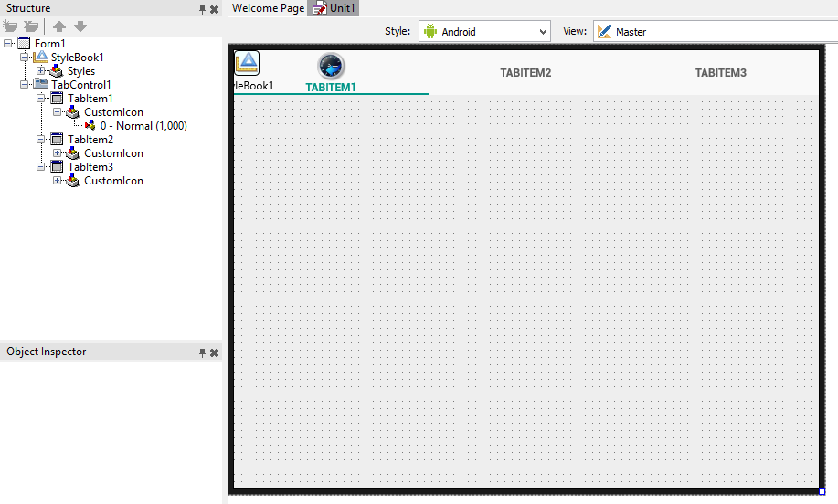Screen dimensions: 838x504
Task: Select the TABITEM3 tab on the form
Action: click(x=720, y=73)
